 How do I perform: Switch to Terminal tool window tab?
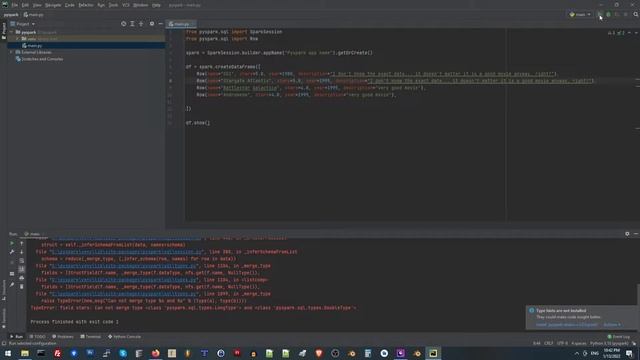click(x=91, y=337)
